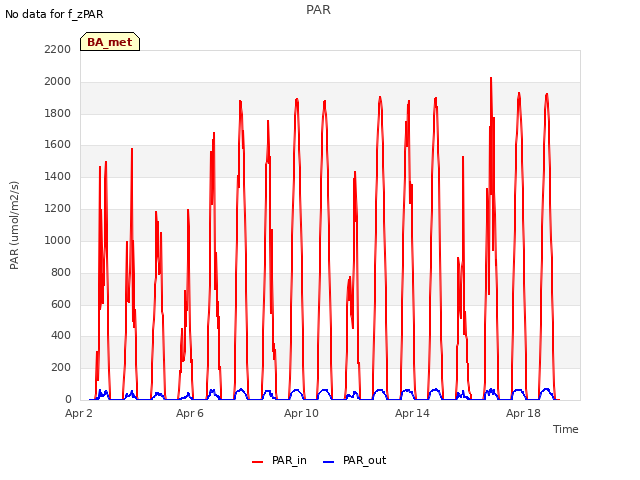Click the BA_met annotation label

(110, 42)
